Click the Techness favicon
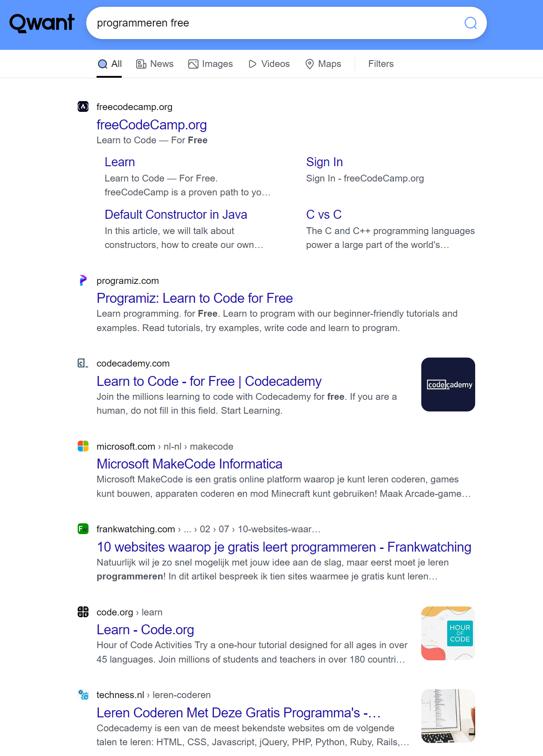The width and height of the screenshot is (543, 756). click(x=83, y=694)
